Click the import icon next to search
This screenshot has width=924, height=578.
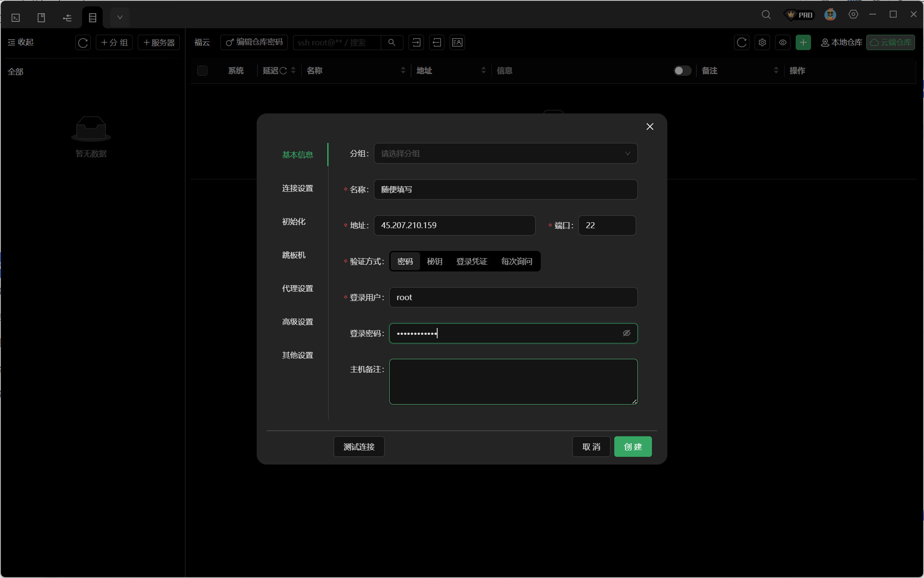pyautogui.click(x=416, y=42)
